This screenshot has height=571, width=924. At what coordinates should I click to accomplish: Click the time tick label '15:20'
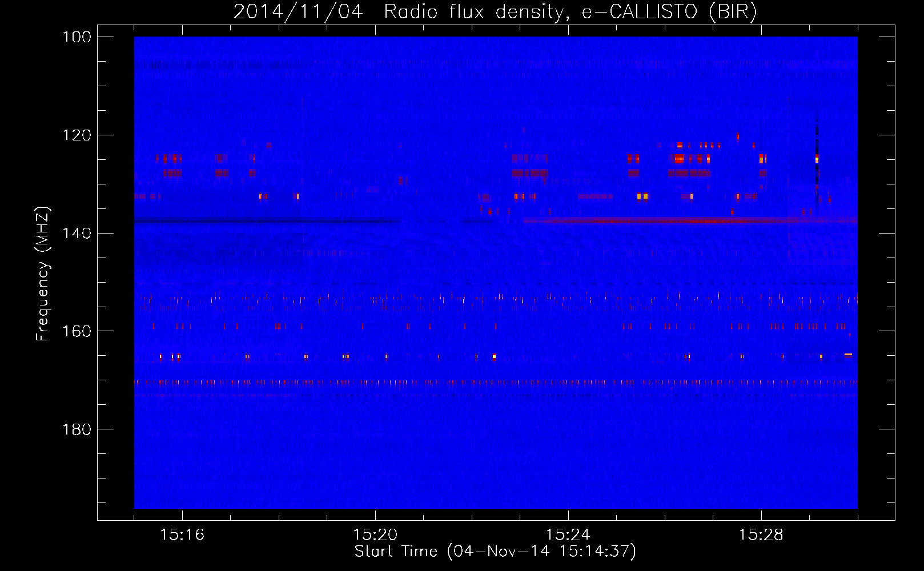tap(375, 535)
